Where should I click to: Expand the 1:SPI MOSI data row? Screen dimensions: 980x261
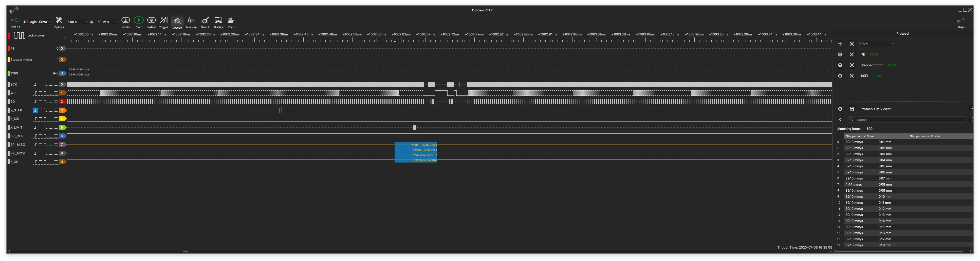point(68,74)
